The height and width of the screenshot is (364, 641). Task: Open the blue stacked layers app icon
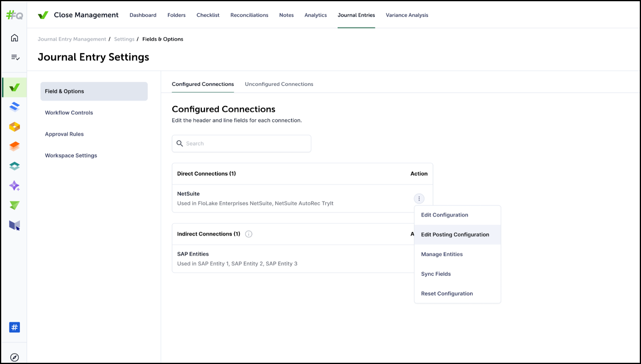(x=14, y=107)
